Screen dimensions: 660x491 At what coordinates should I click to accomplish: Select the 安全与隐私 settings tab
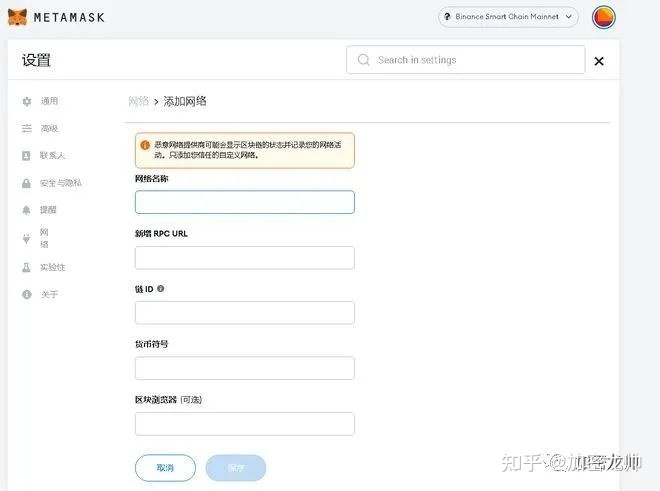[x=60, y=183]
